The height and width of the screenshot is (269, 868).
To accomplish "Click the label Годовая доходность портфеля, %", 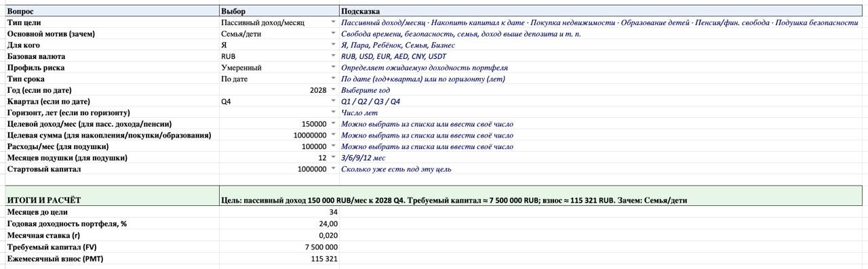I will (67, 224).
